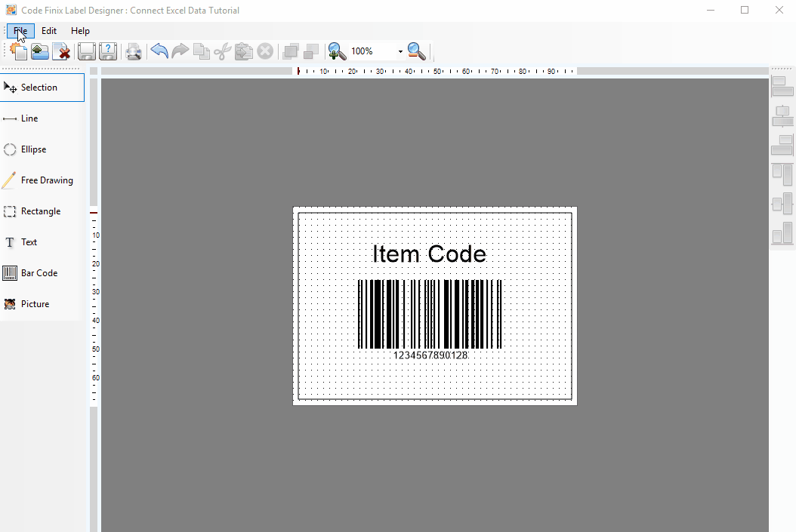Screen dimensions: 796x532
Task: Open the File menu
Action: coord(21,31)
